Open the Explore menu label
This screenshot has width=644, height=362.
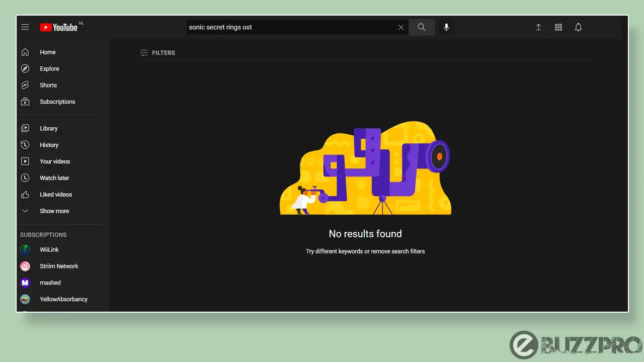[49, 69]
